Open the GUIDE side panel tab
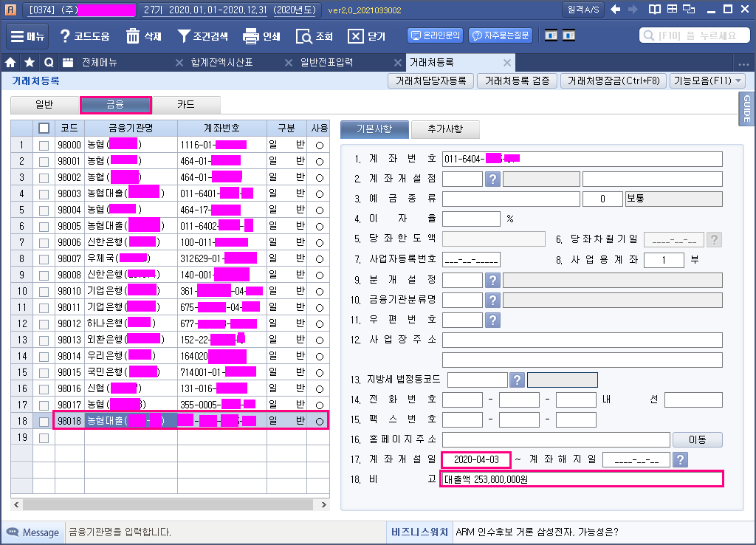Screen dimensions: 756x545 pos(747,109)
